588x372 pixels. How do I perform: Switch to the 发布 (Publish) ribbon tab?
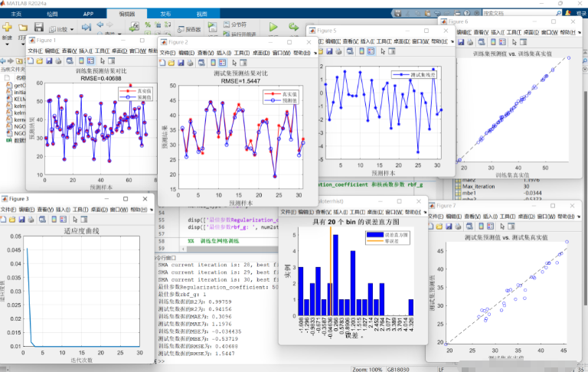coord(165,14)
